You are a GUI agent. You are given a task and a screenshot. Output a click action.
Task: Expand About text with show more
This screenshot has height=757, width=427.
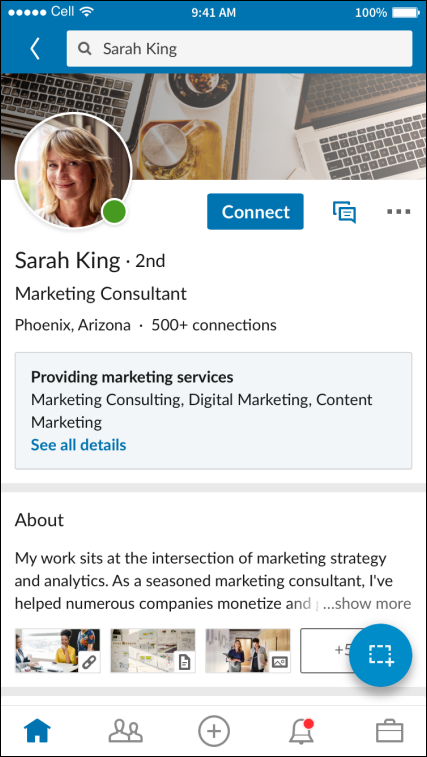367,603
